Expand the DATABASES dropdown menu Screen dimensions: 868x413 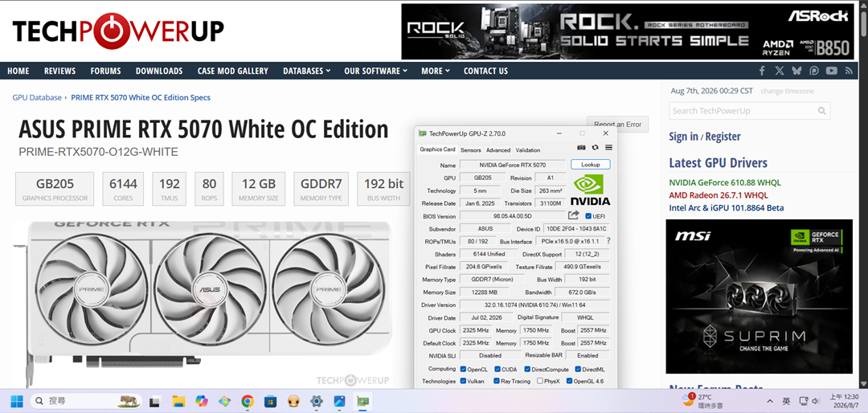point(307,71)
